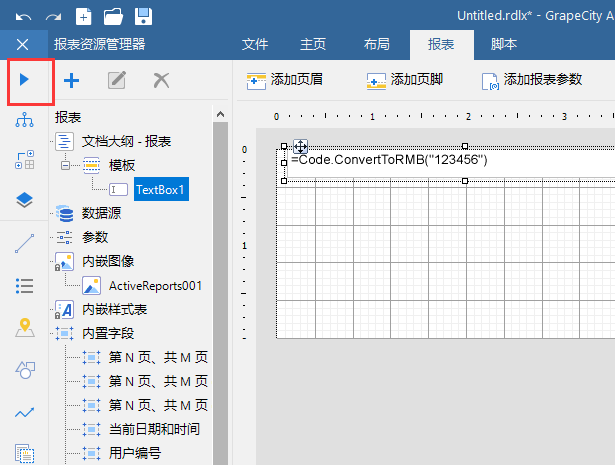Image resolution: width=615 pixels, height=465 pixels.
Task: Click the 报表 header in explorer
Action: 68,117
